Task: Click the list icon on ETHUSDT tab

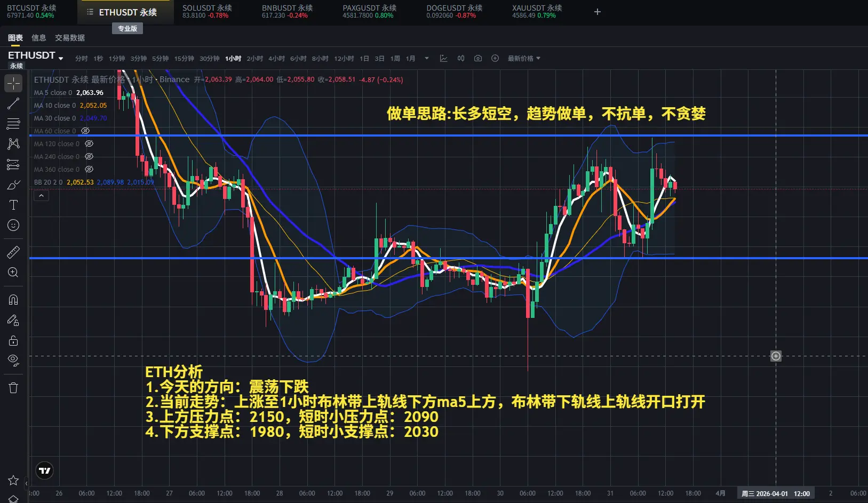Action: coord(90,12)
